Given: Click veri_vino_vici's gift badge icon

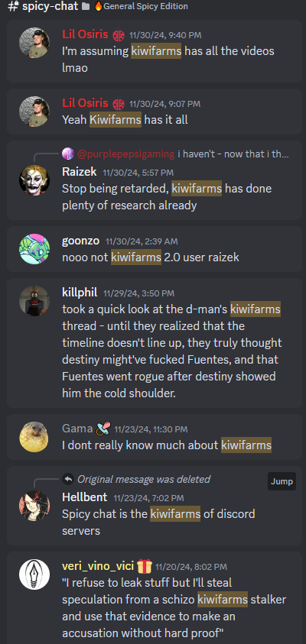Looking at the screenshot, I should [x=145, y=566].
